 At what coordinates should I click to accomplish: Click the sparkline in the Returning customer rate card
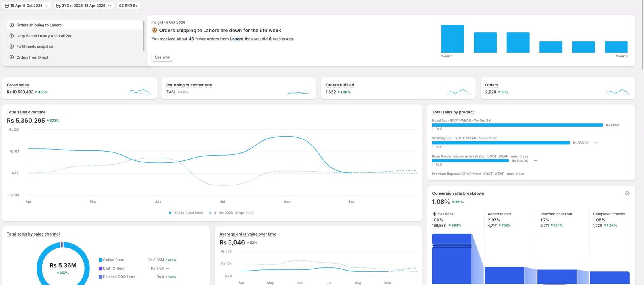[x=299, y=92]
